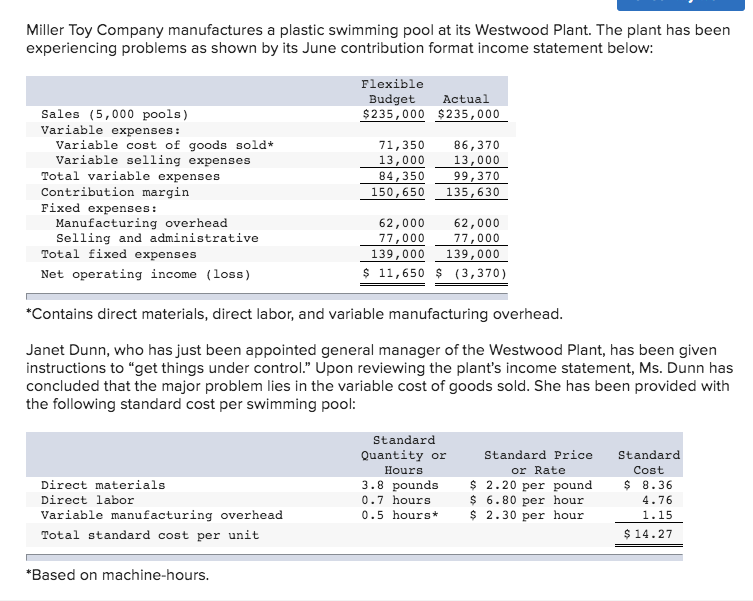
Task: Select '$ 2.30 per hour' overhead rate
Action: [x=527, y=515]
